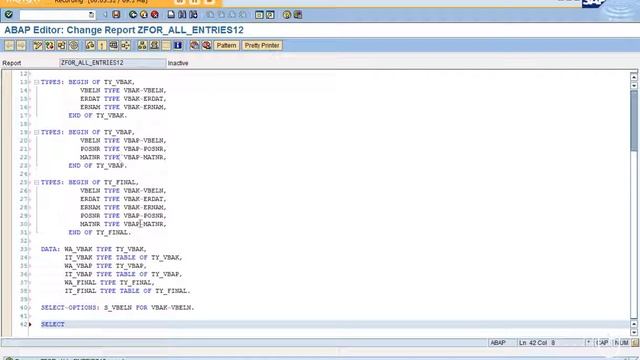Collapse the TY_VBAP types block
640x360 pixels.
[x=36, y=133]
